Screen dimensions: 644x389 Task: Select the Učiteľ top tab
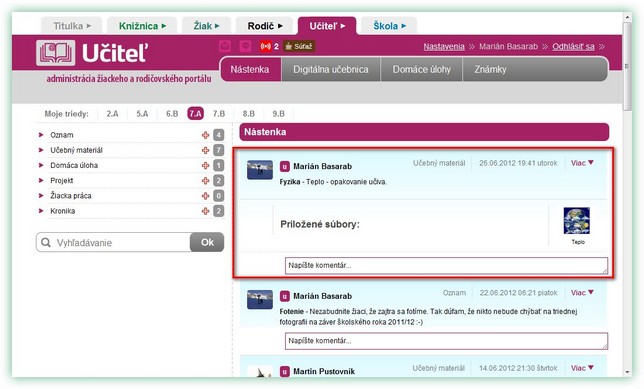click(x=327, y=26)
